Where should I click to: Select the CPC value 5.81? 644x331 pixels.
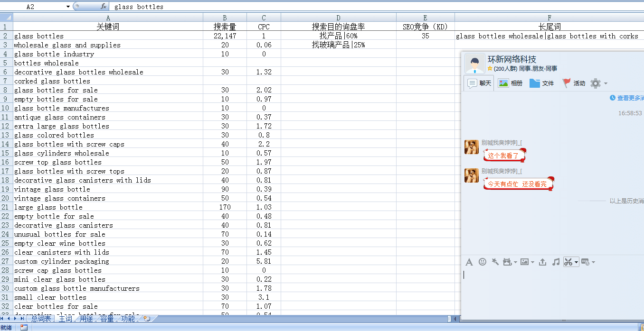click(x=264, y=261)
